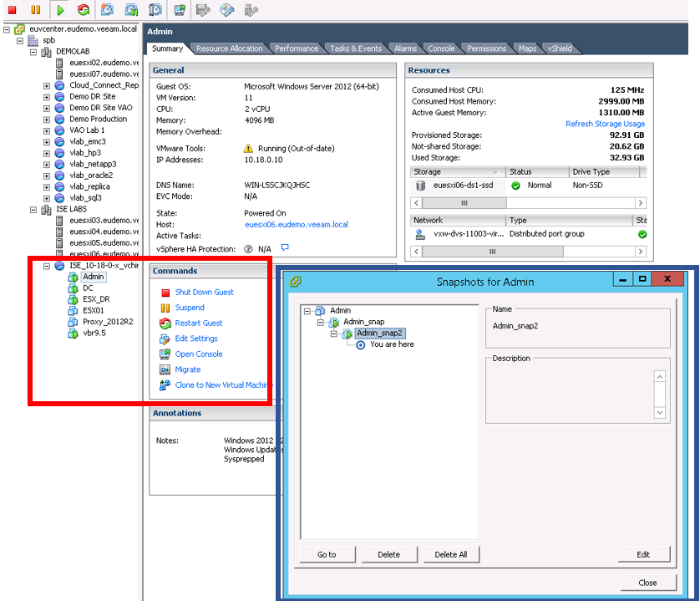Click the Network list horizontal scrollbar thumb
The image size is (700, 601).
click(x=492, y=252)
